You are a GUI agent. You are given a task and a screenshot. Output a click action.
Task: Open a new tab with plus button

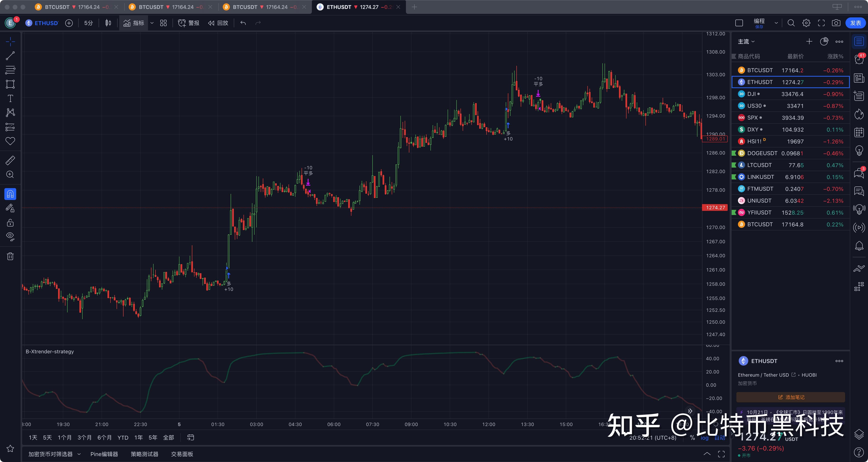pos(414,7)
